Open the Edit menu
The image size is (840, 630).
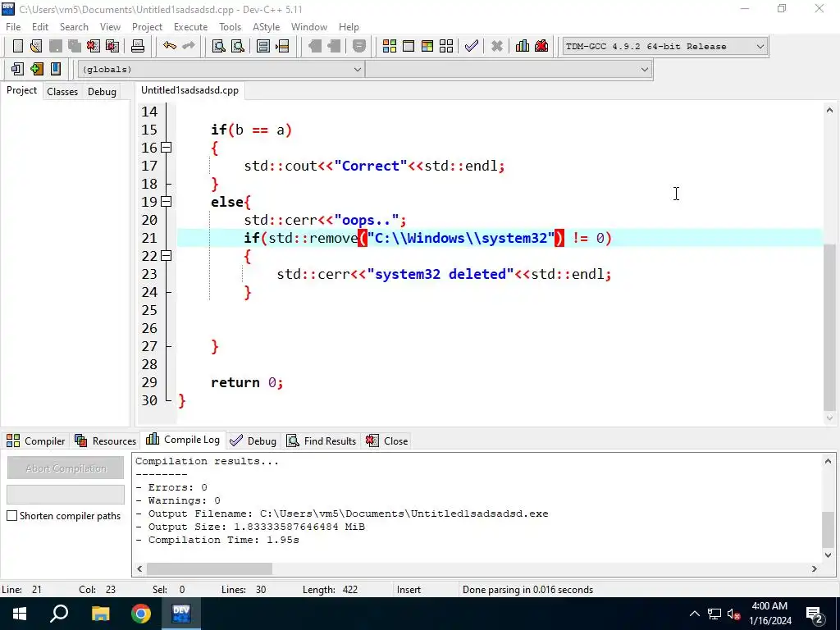[x=40, y=27]
